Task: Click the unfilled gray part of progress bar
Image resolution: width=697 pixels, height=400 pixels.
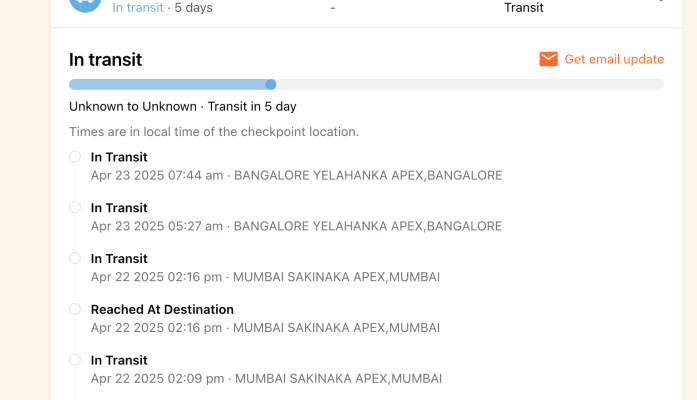Action: tap(470, 84)
